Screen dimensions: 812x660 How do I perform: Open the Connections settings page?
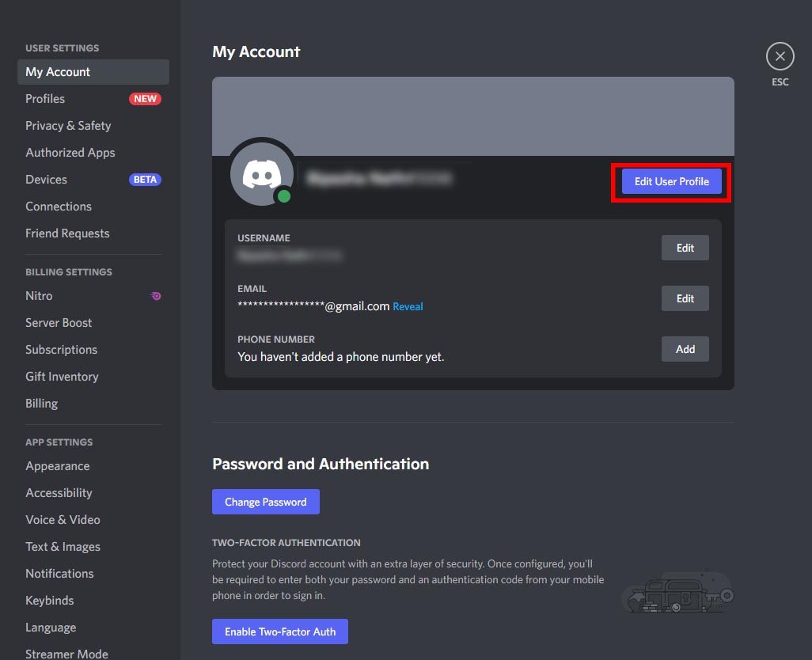tap(59, 206)
